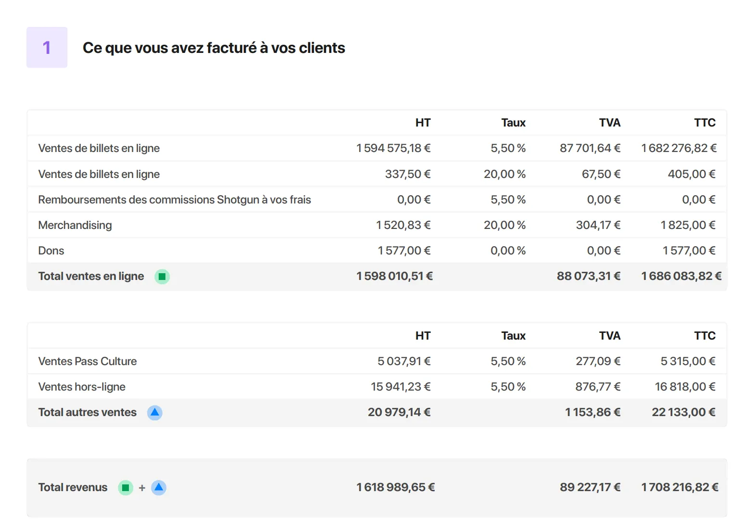Select TTC amount 405,00 €
Viewport: 756px width, 532px height.
[x=692, y=174]
